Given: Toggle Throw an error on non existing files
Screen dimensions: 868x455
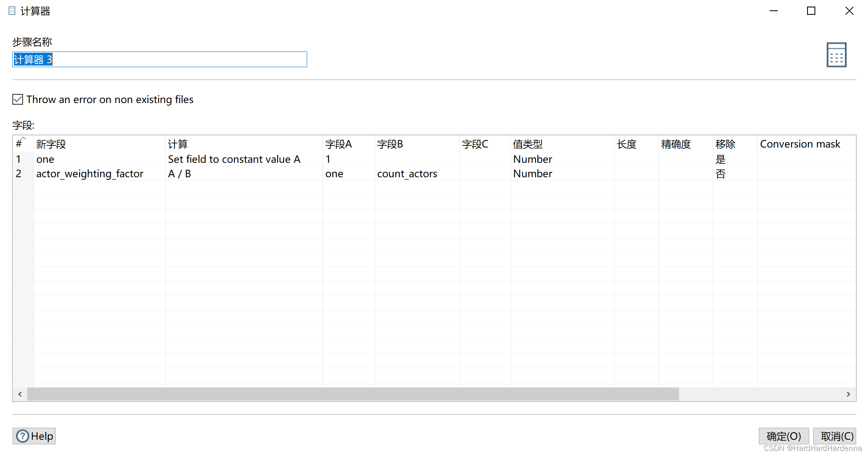Looking at the screenshot, I should point(18,99).
